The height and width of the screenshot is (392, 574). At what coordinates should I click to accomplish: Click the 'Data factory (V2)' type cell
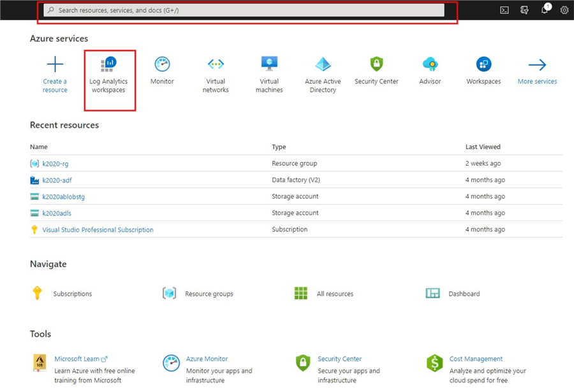coord(296,180)
